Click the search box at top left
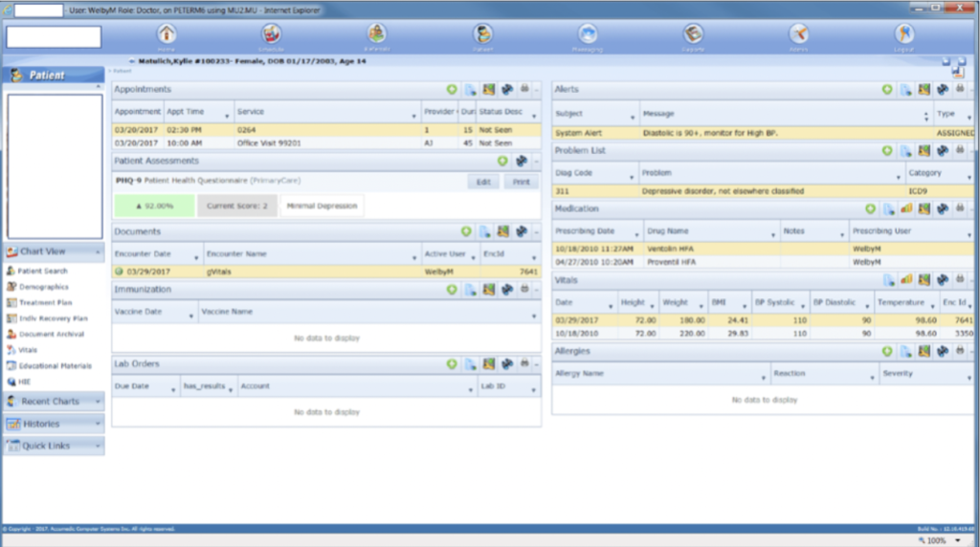980x547 pixels. pyautogui.click(x=54, y=37)
